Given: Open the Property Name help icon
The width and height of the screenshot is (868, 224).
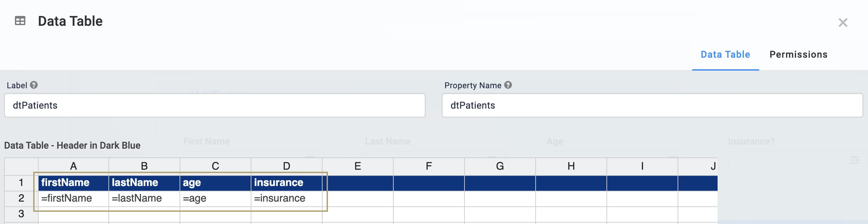Looking at the screenshot, I should tap(508, 85).
